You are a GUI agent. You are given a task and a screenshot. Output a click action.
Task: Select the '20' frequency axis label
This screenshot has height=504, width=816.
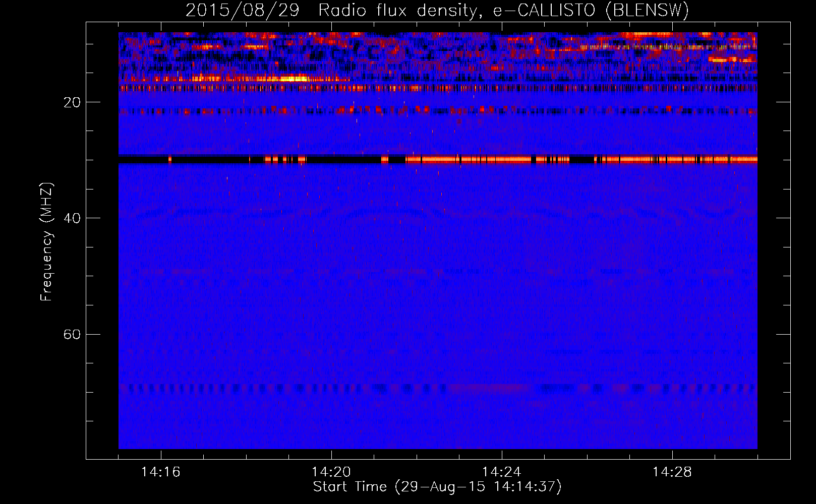72,102
